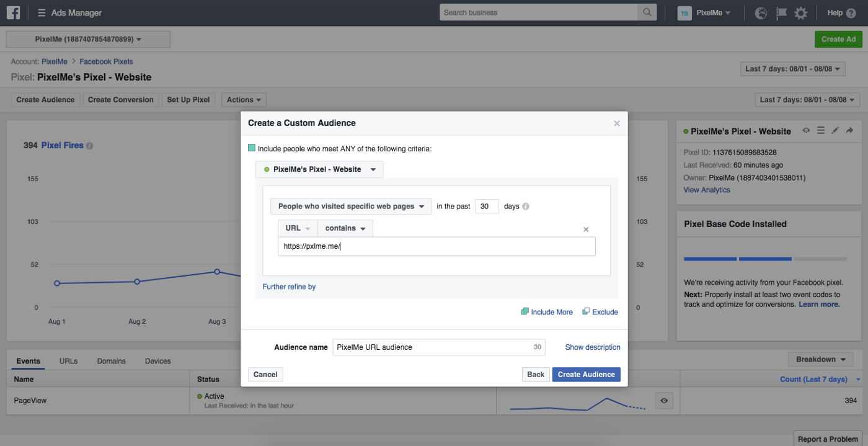Click the Audience name input field
Screen dimensions: 868x446
coord(439,347)
